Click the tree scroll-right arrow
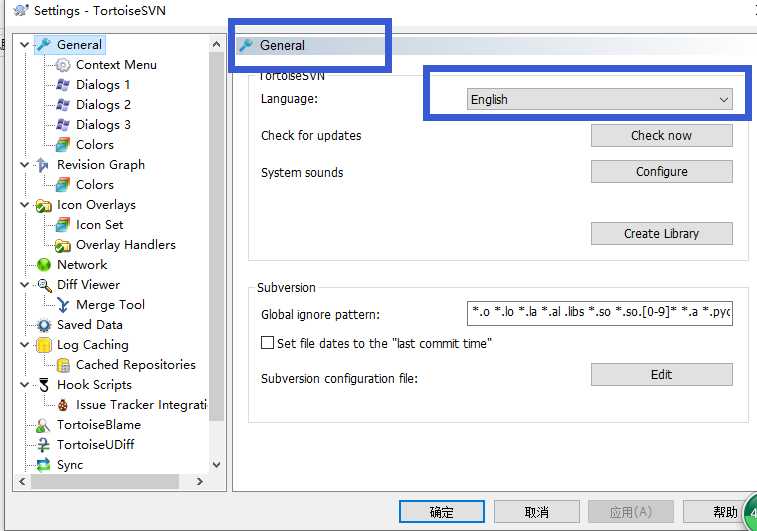 200,481
